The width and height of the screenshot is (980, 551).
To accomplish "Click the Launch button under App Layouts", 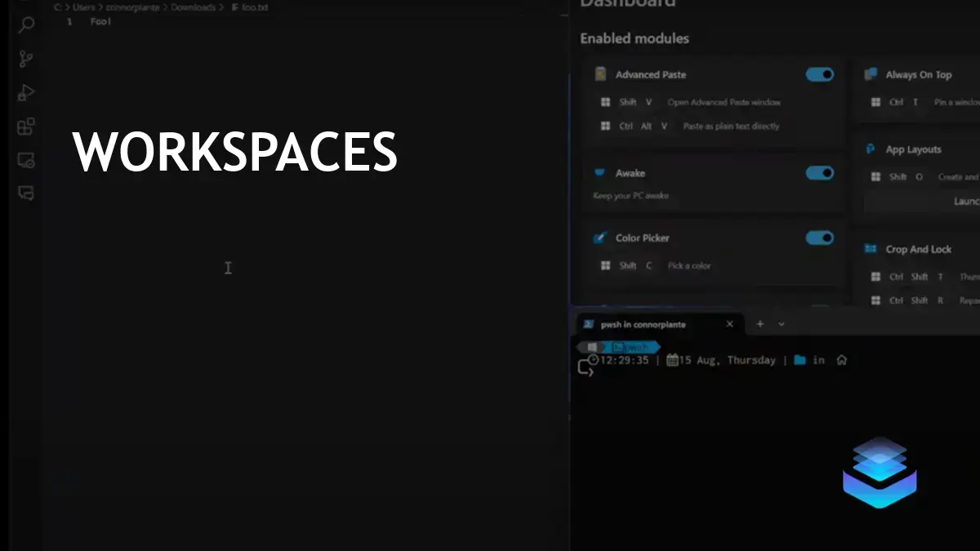I will (967, 201).
